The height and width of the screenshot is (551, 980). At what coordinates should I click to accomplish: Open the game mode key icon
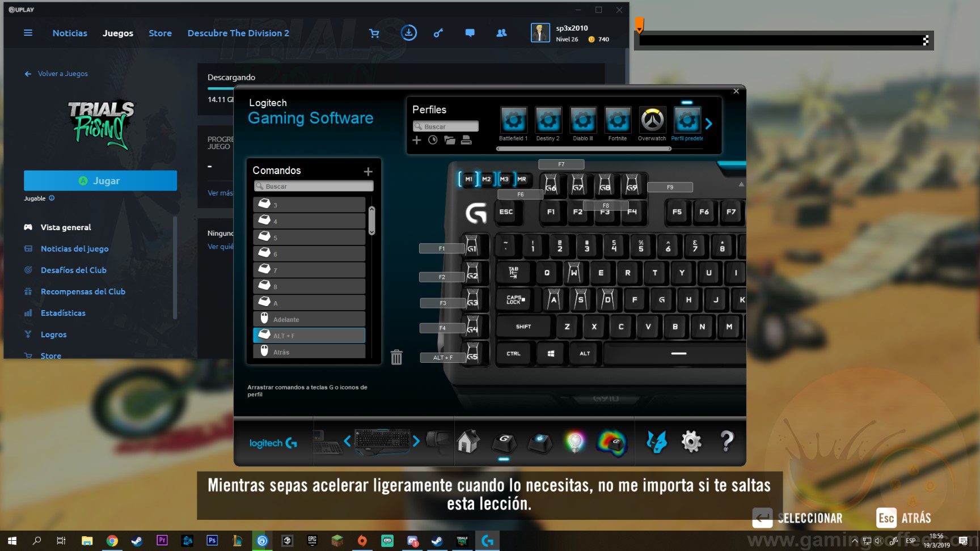539,442
